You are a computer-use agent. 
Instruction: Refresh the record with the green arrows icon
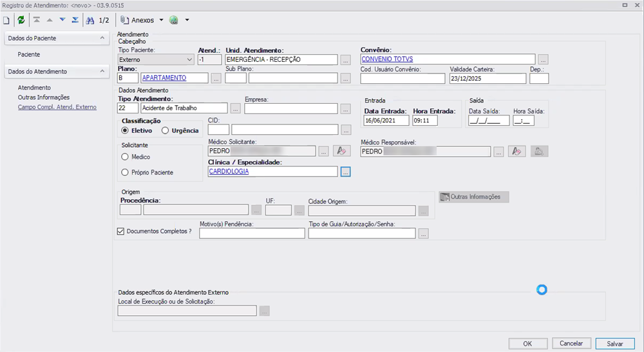[21, 20]
